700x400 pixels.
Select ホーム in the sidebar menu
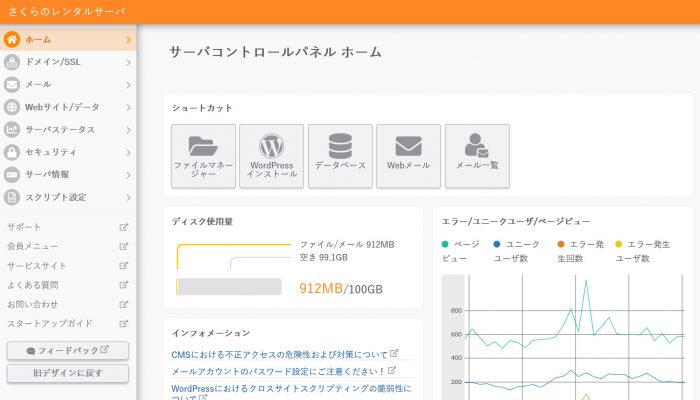68,39
